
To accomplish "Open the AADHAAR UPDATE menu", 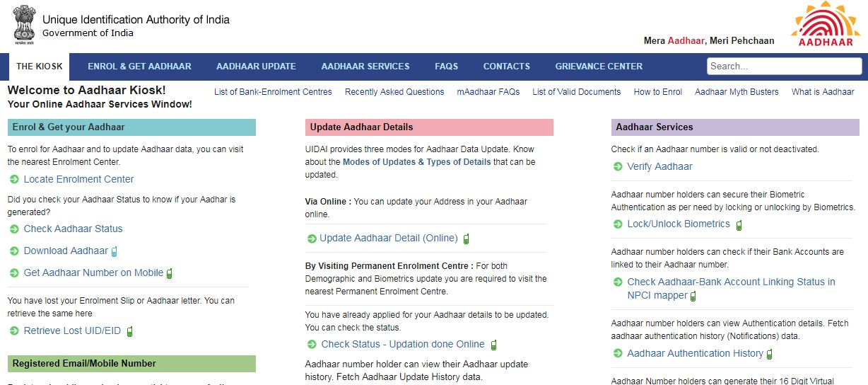I will pos(257,67).
